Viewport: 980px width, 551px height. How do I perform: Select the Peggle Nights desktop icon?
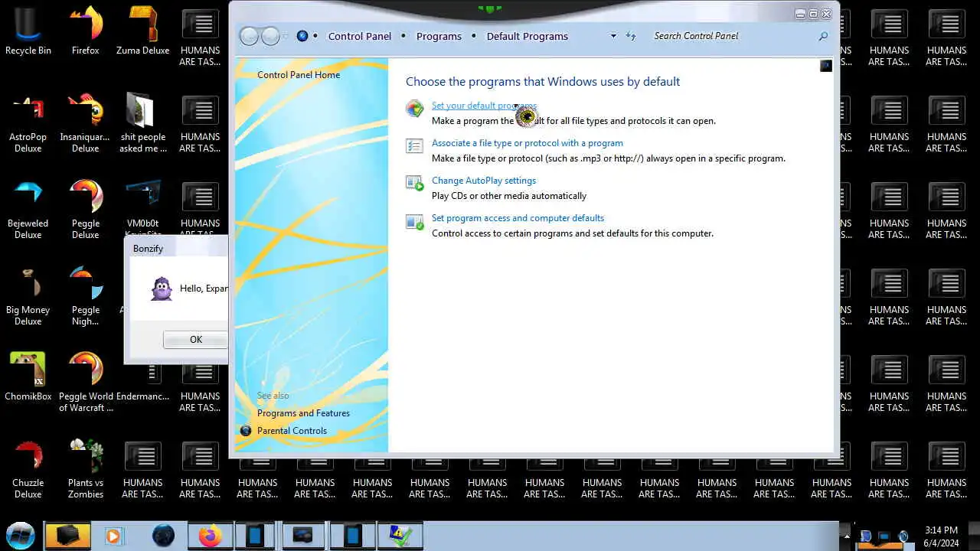pyautogui.click(x=86, y=295)
